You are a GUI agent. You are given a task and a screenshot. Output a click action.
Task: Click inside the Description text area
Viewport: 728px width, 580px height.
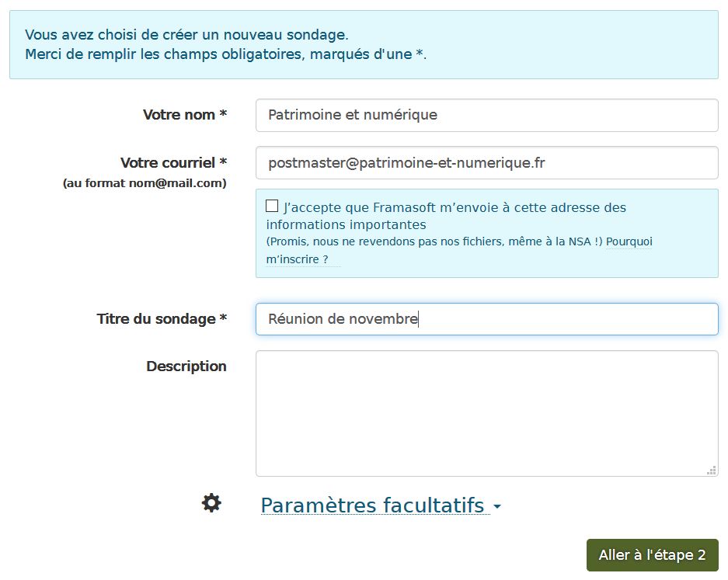click(x=487, y=413)
